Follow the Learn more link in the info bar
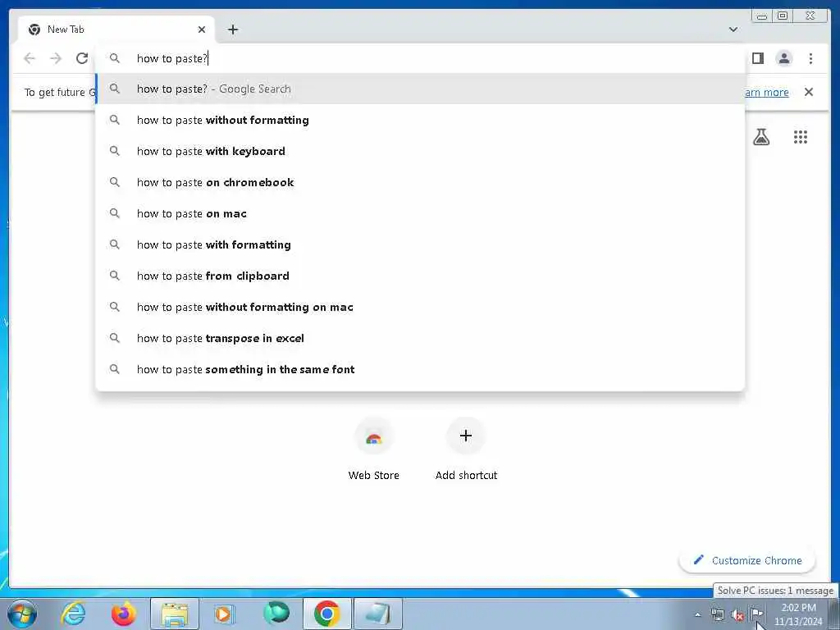This screenshot has width=840, height=630. [767, 92]
